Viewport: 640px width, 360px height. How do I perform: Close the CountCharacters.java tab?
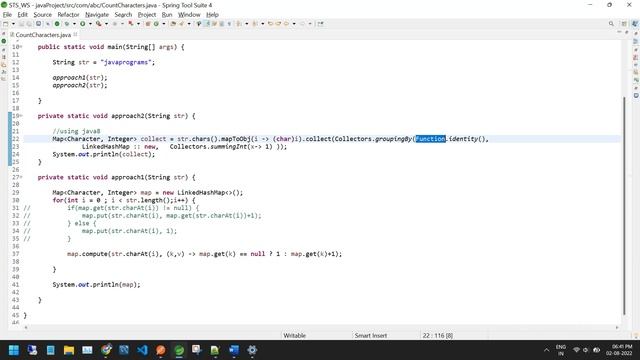(75, 34)
